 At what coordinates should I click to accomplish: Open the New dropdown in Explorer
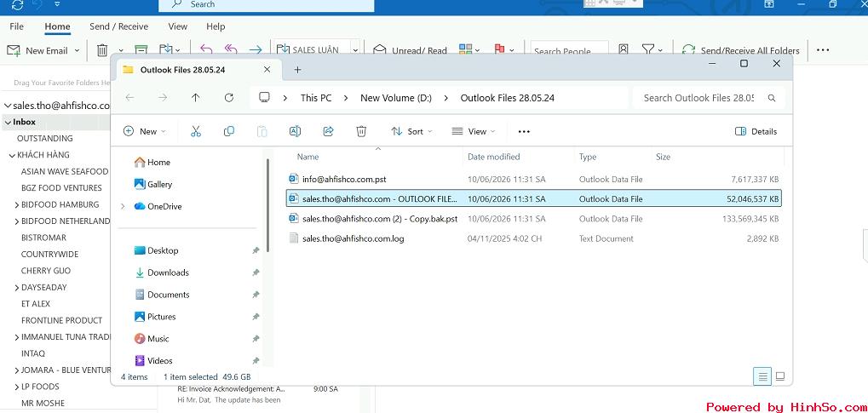[x=144, y=131]
